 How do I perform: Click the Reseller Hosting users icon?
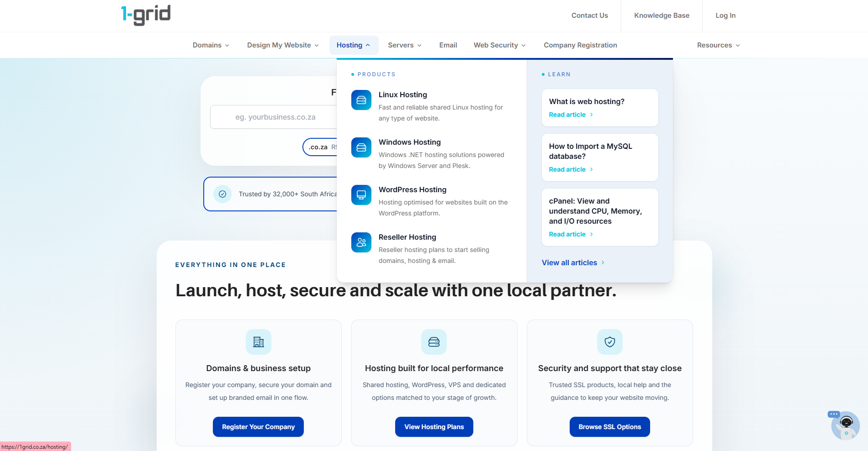361,242
